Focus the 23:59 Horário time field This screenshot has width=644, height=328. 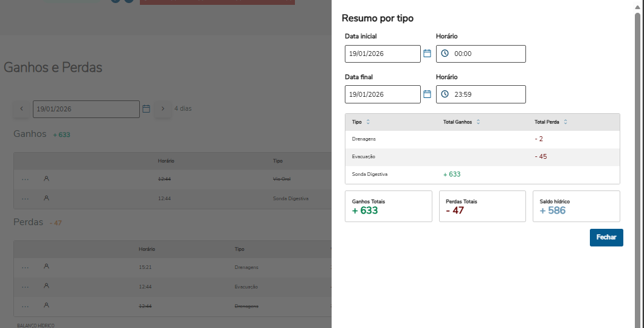(x=486, y=94)
